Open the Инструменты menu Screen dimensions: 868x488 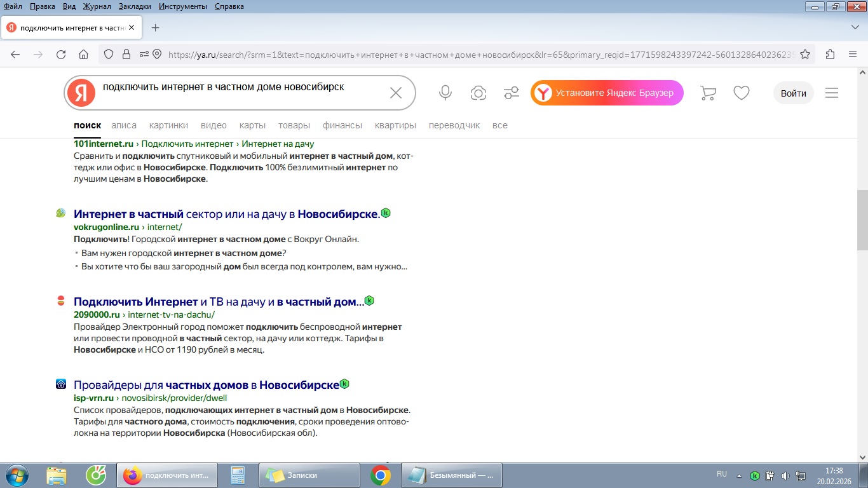(183, 6)
